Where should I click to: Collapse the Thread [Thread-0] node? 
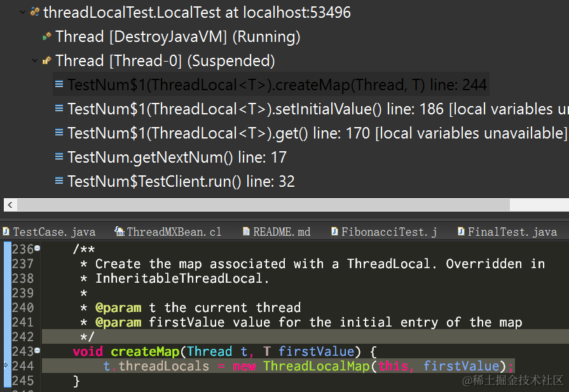(34, 61)
